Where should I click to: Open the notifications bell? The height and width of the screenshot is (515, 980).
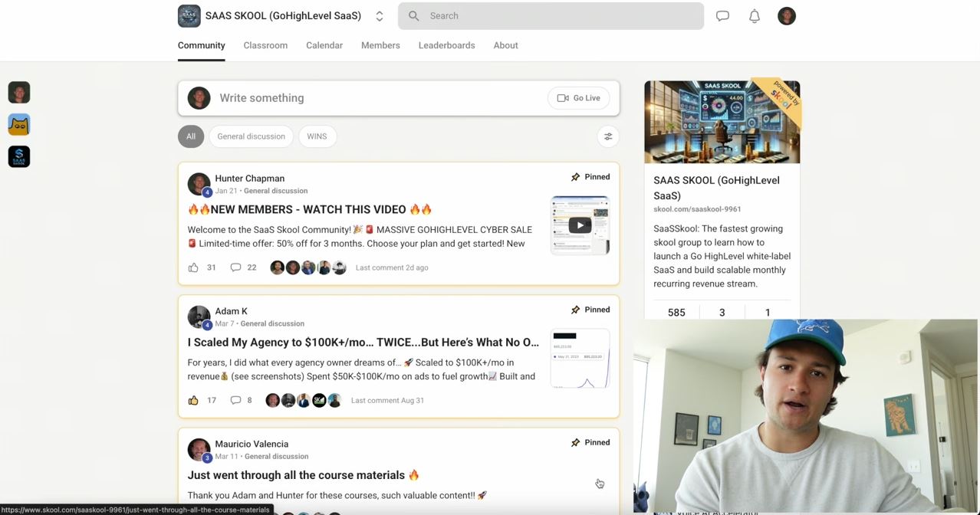point(755,16)
